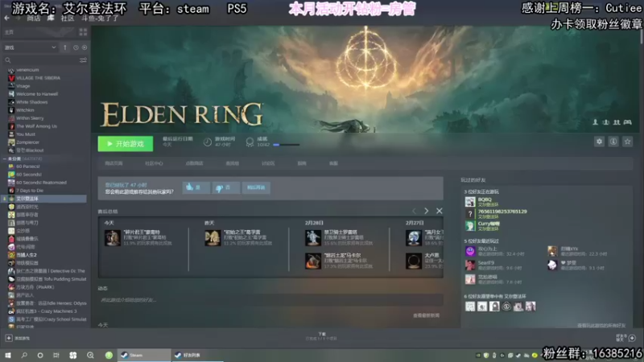Close the post-game summary panel

(439, 211)
